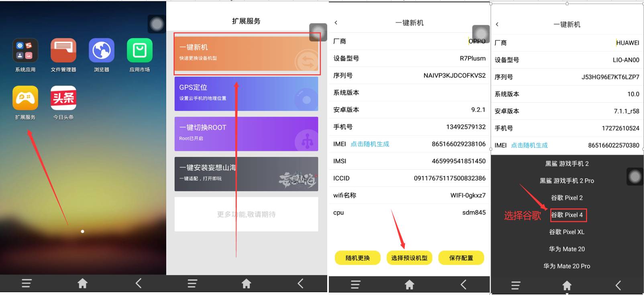Select the 一键新机 orange card
644x295 pixels.
point(246,54)
